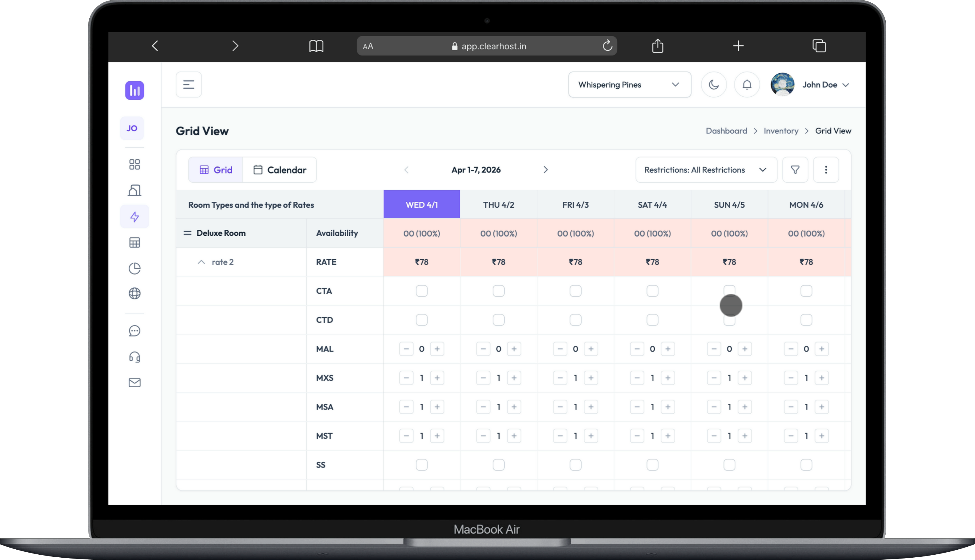Increase MAL value for WED 4/1

coord(437,349)
